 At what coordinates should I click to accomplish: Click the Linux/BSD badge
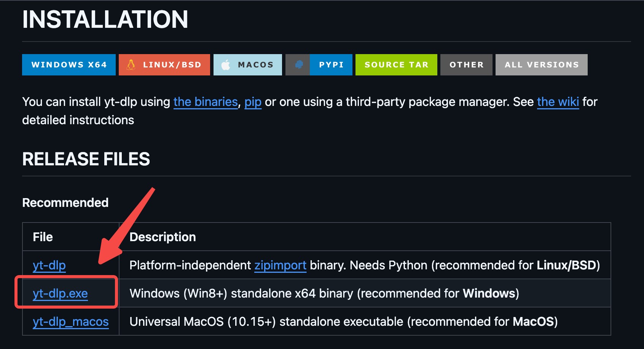pos(164,65)
